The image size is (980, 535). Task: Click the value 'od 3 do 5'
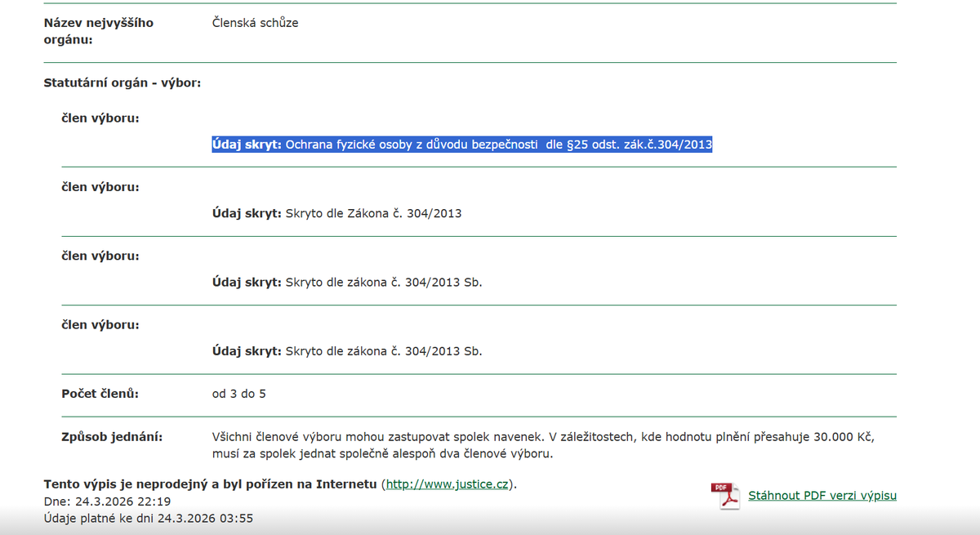[239, 394]
